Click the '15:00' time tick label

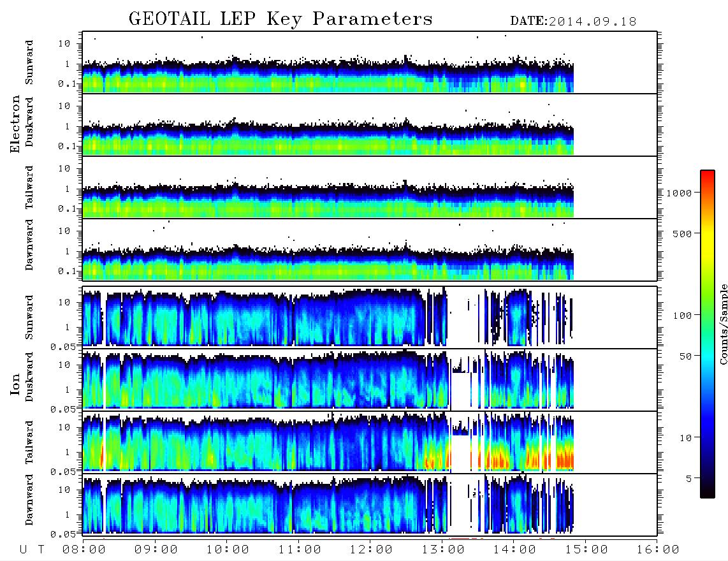point(586,550)
